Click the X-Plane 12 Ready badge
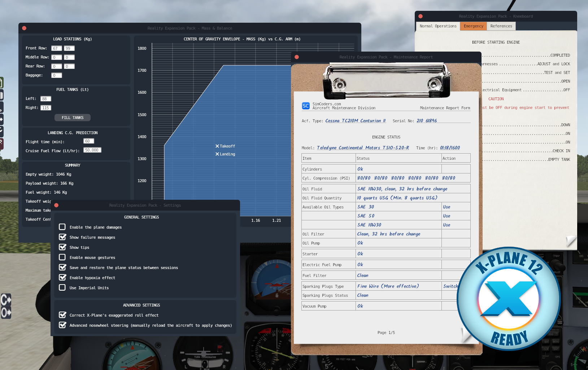Screen dimensions: 588x370 click(509, 299)
